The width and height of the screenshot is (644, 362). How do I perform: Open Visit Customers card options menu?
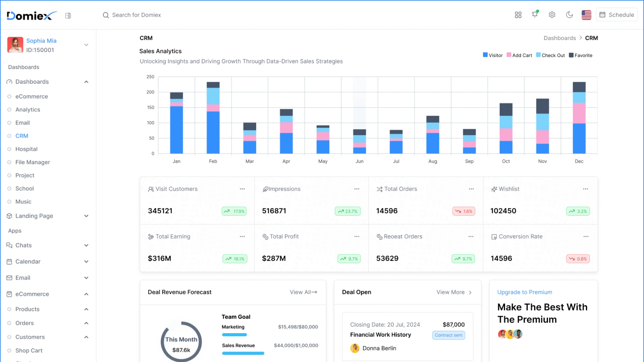pyautogui.click(x=242, y=189)
